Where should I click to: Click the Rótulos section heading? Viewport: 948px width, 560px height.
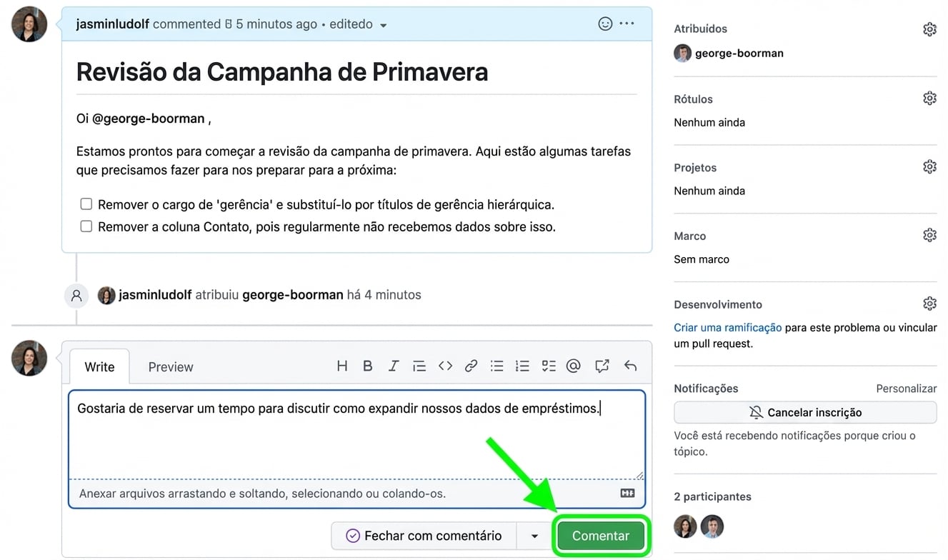pyautogui.click(x=693, y=99)
